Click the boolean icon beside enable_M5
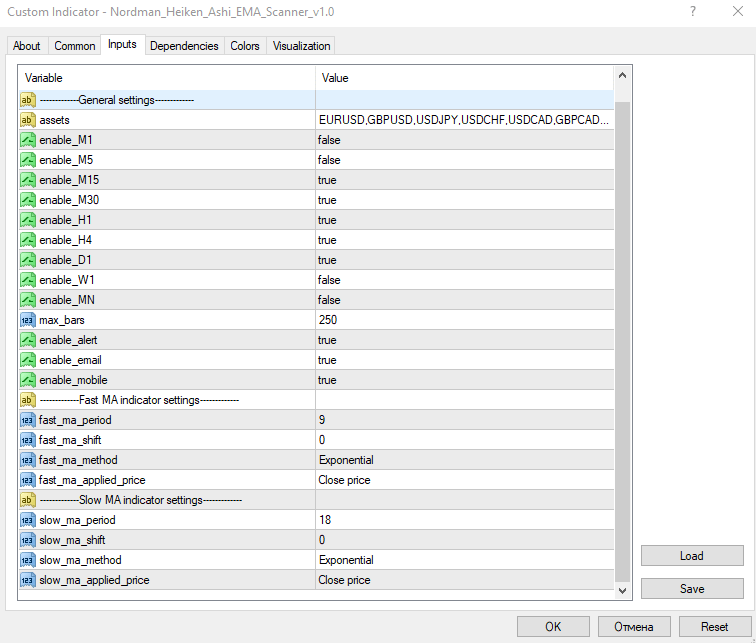Viewport: 756px width, 643px height. (27, 160)
